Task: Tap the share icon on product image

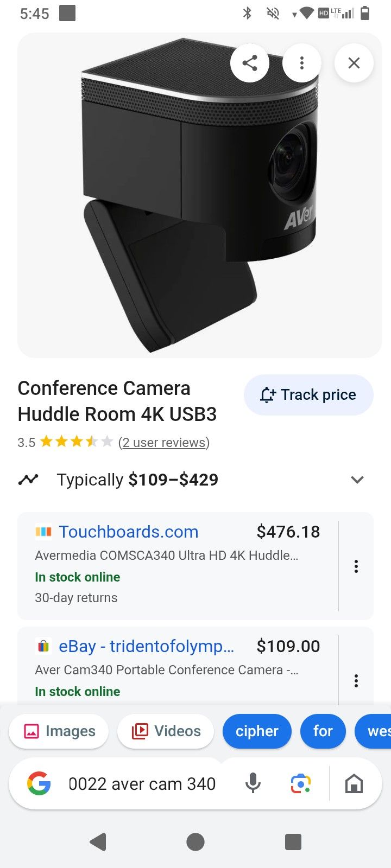Action: 250,63
